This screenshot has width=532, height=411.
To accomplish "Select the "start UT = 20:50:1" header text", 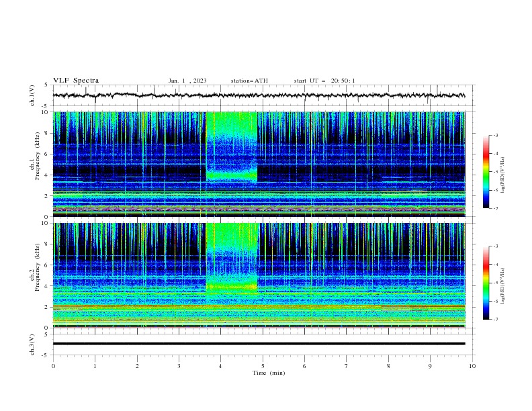I will click(x=324, y=81).
